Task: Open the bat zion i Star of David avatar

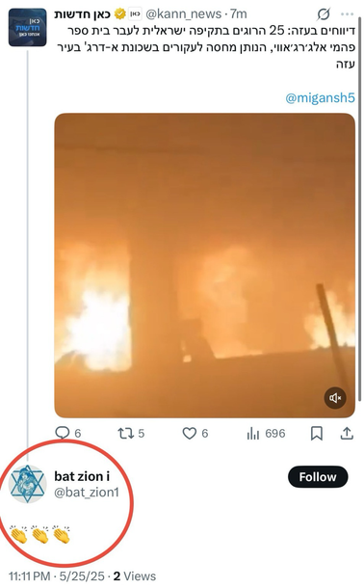Action: tap(27, 484)
